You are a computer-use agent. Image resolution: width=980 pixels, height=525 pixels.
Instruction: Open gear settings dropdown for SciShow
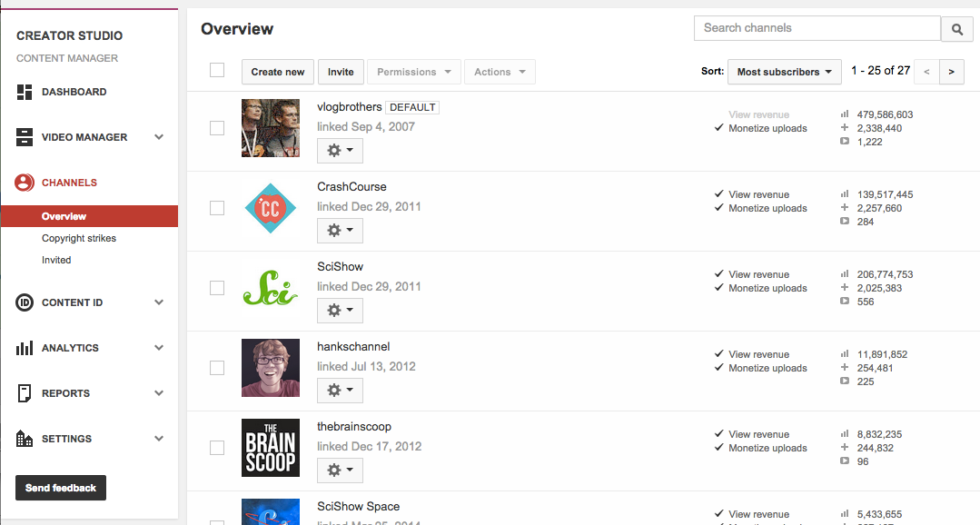click(x=340, y=311)
